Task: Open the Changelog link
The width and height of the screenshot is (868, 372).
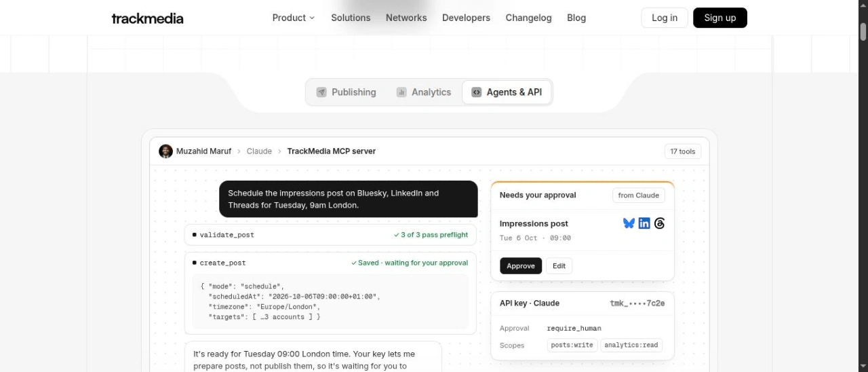Action: pos(528,18)
